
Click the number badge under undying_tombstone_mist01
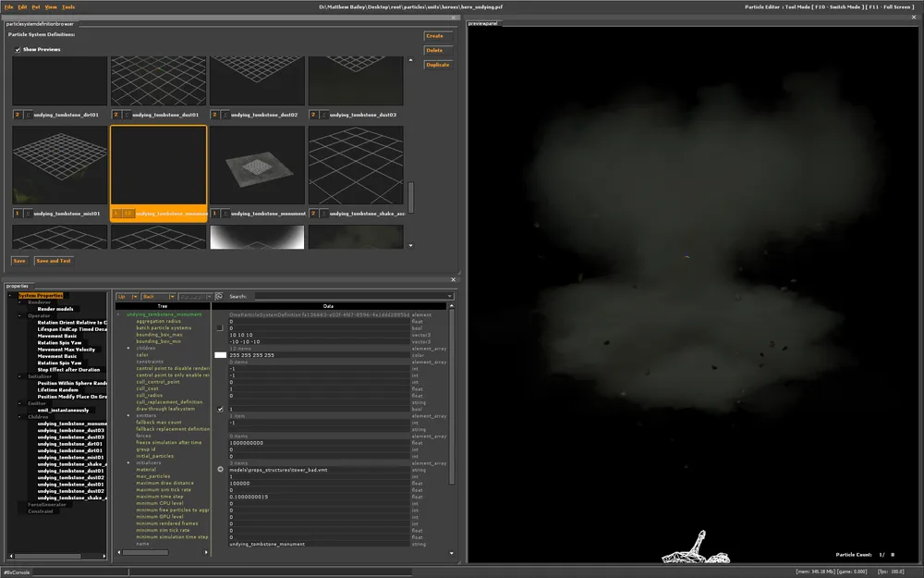click(x=18, y=214)
